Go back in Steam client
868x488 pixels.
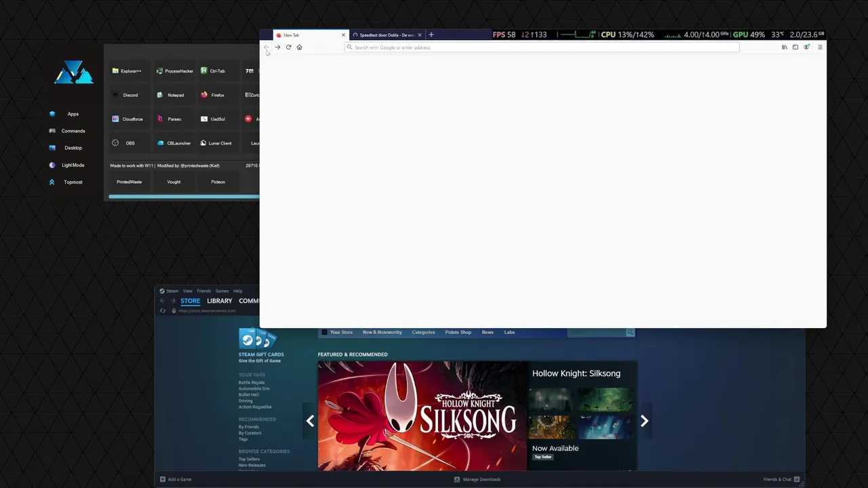point(162,301)
